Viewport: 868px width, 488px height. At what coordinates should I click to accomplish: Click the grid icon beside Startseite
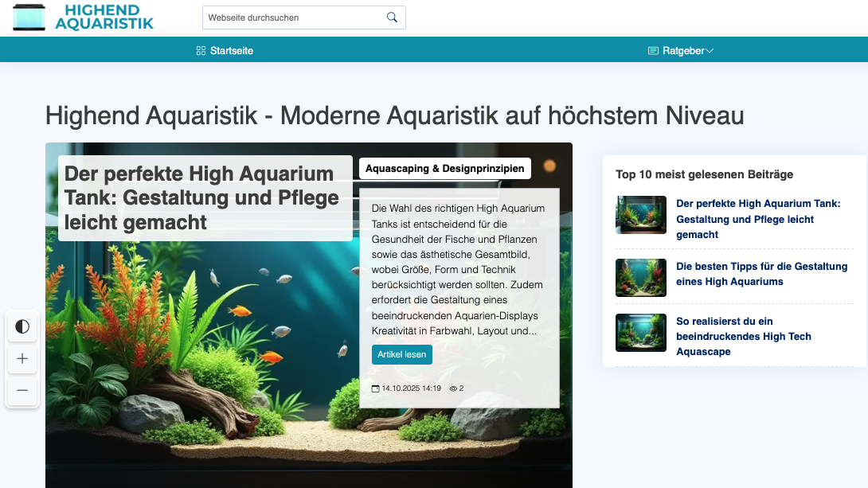coord(199,49)
